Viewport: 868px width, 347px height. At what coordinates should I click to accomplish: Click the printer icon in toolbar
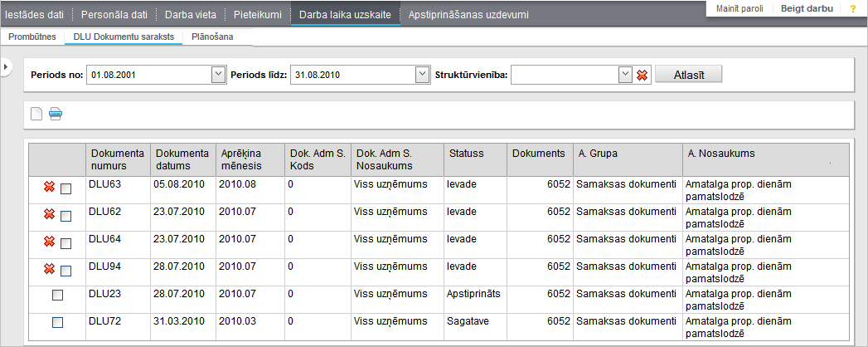(x=56, y=115)
